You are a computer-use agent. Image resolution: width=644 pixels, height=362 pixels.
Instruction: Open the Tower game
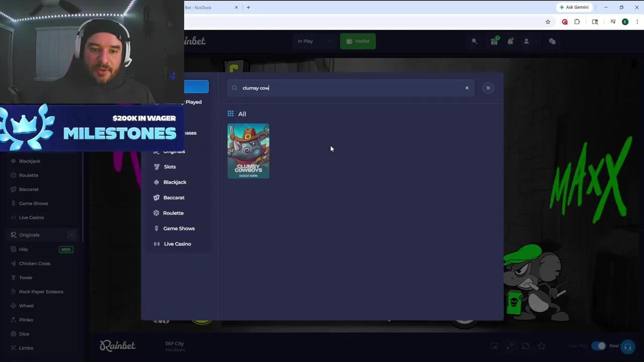coord(25,277)
